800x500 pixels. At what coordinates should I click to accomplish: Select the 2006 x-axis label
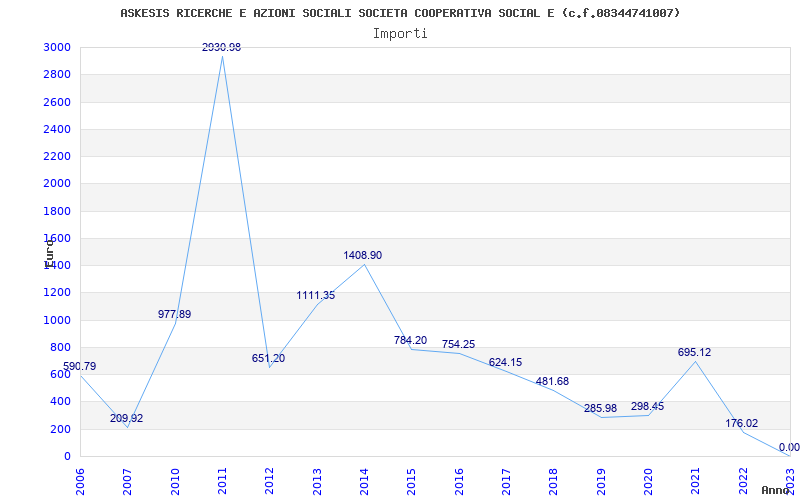pos(80,480)
